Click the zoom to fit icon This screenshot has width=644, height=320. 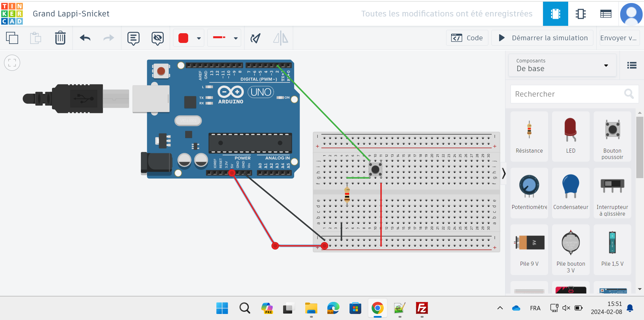tap(12, 63)
